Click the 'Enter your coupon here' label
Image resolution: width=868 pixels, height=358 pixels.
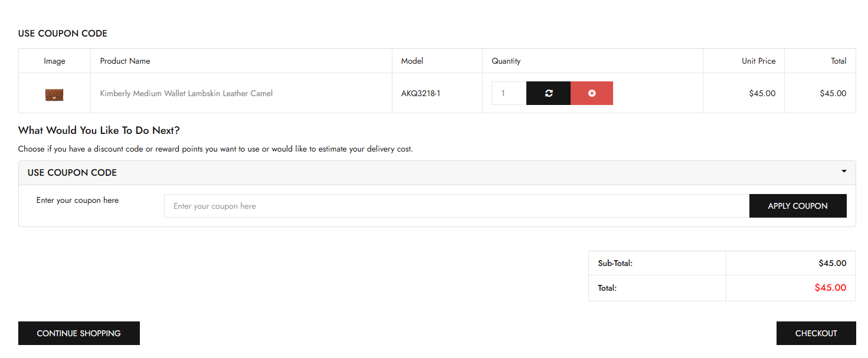click(x=77, y=201)
